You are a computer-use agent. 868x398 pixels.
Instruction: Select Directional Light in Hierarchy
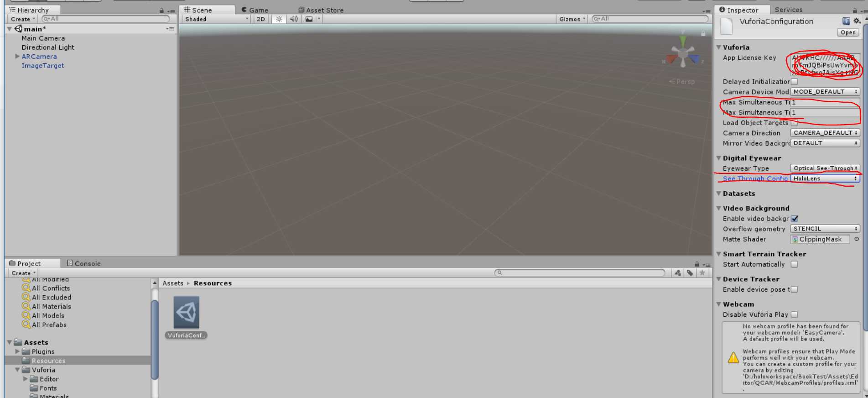[47, 47]
